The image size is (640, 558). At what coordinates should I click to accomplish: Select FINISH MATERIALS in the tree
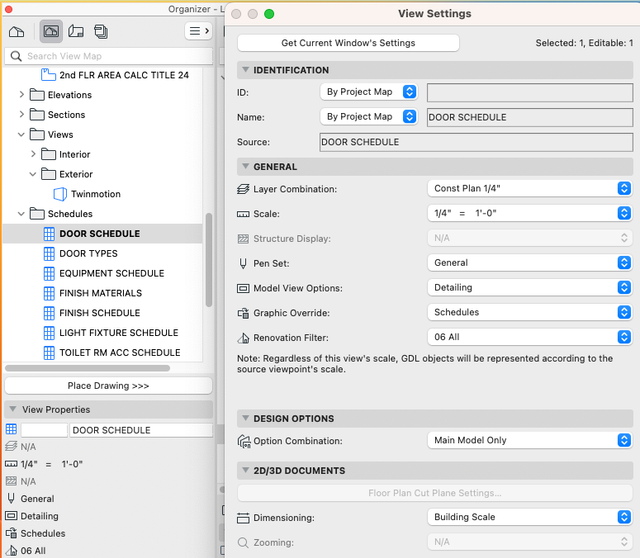[x=100, y=293]
